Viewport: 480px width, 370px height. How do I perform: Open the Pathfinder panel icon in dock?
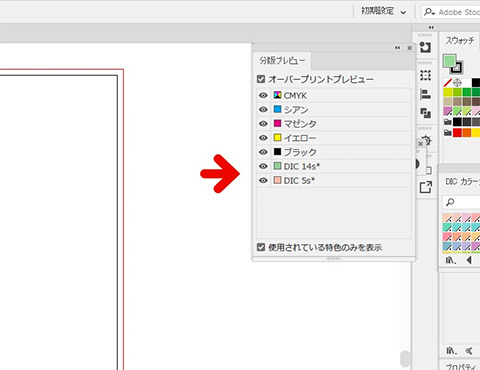click(425, 113)
